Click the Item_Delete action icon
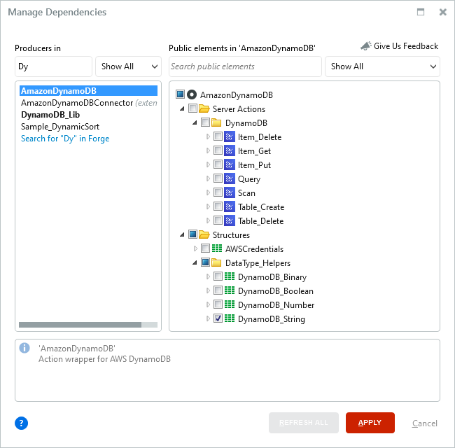 (229, 137)
